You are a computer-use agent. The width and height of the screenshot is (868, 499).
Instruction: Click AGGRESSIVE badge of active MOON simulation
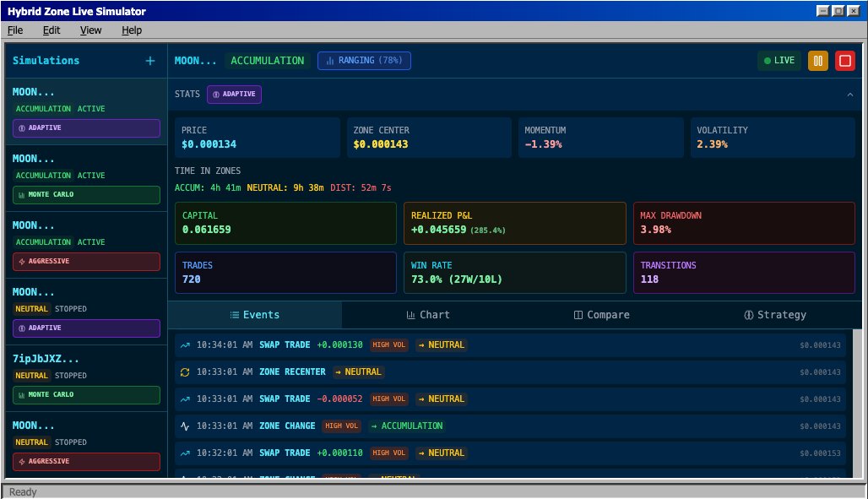[86, 262]
